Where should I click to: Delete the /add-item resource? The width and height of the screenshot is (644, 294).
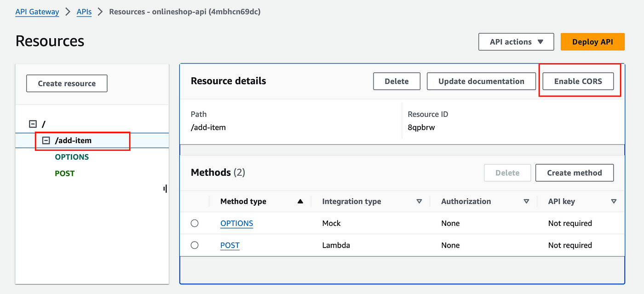pos(397,81)
